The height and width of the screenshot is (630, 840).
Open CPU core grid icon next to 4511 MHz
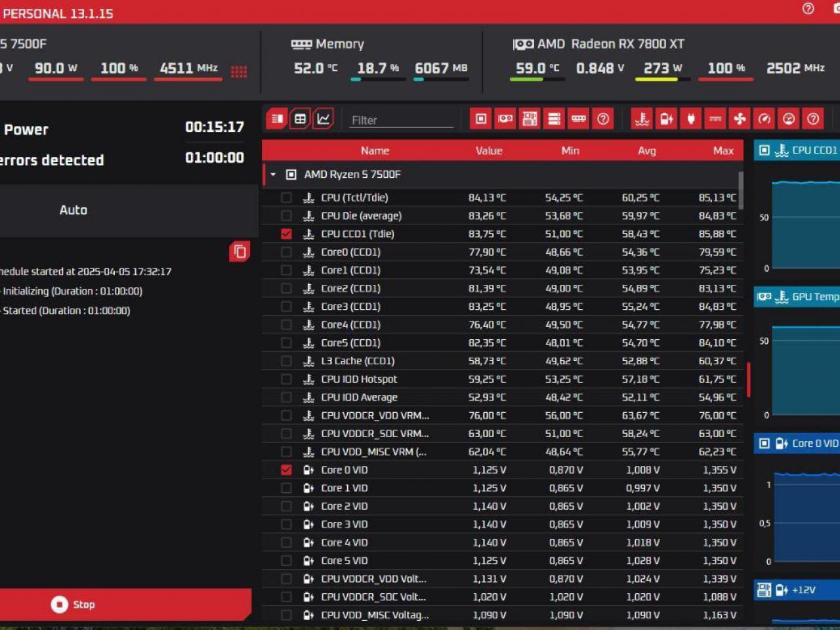click(239, 72)
